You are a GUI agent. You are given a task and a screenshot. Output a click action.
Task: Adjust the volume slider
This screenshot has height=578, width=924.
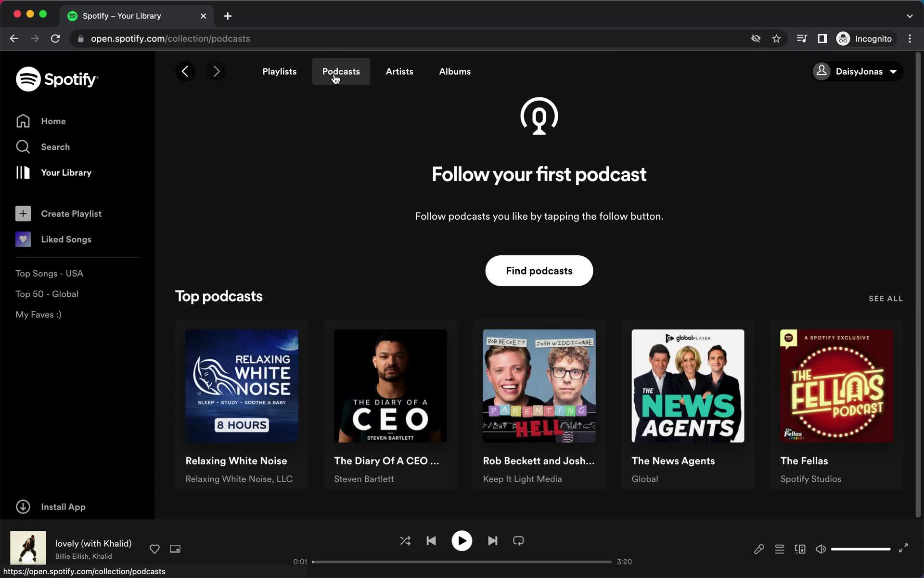tap(860, 549)
